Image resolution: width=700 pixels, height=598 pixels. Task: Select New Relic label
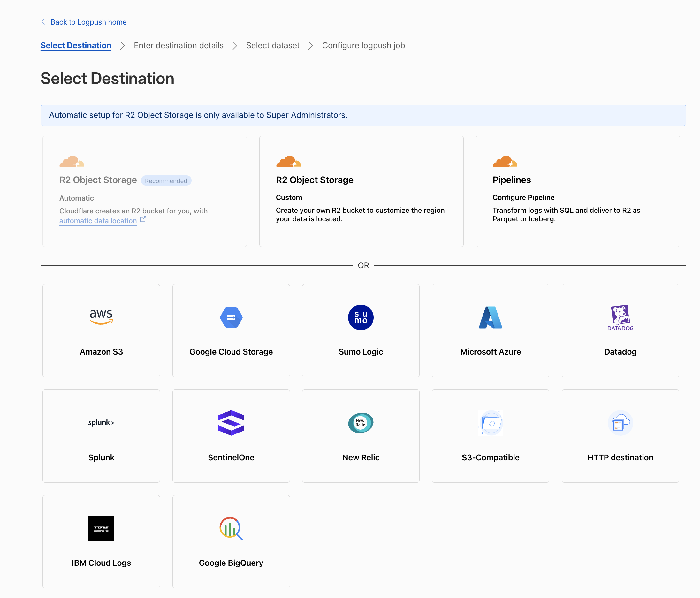coord(361,457)
